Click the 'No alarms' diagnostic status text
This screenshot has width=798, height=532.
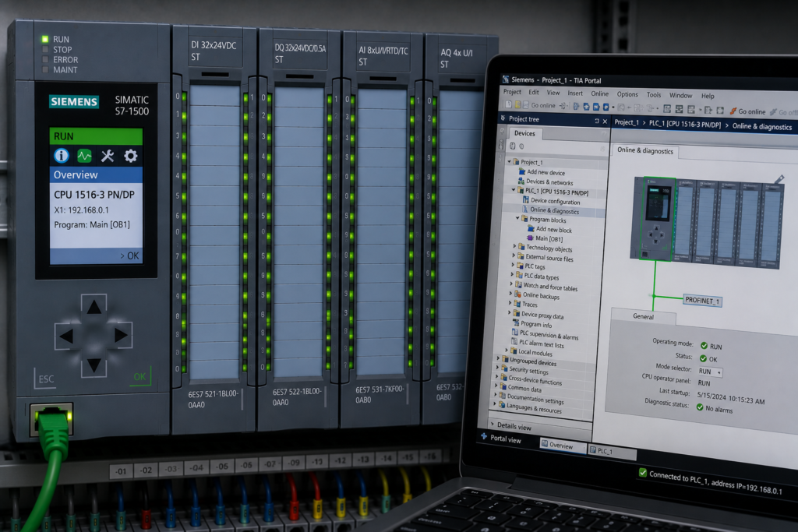pyautogui.click(x=719, y=409)
